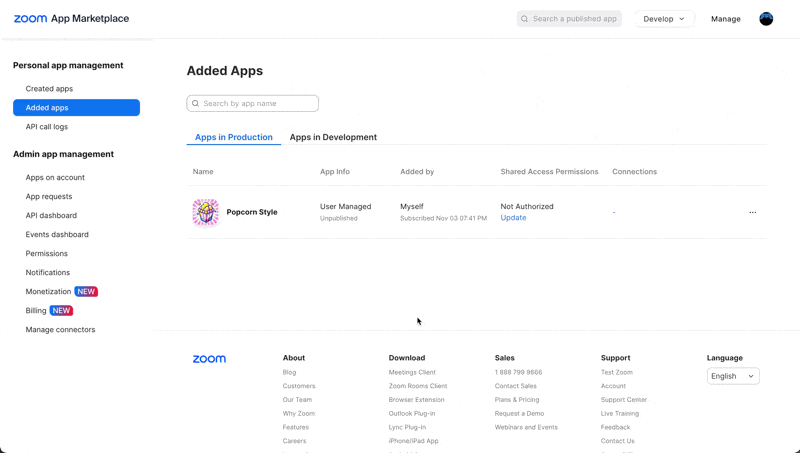Open the three-dot menu for Popcorn Style

click(752, 212)
